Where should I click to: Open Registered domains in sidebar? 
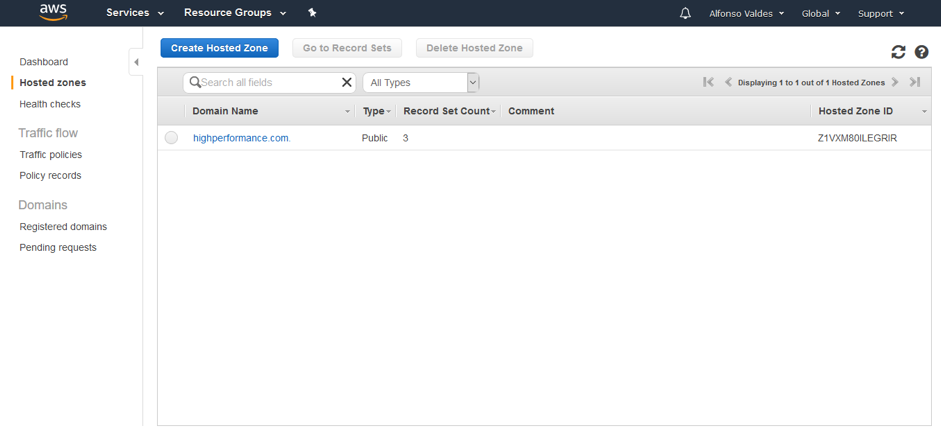pyautogui.click(x=63, y=227)
